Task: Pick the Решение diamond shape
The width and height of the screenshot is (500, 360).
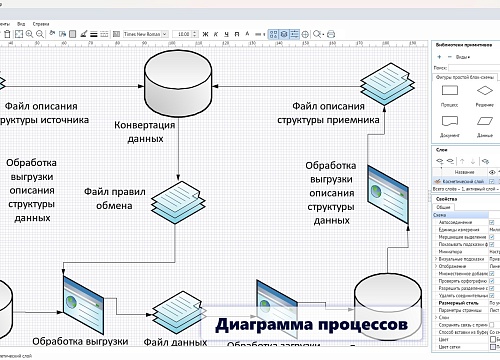Action: 484,90
